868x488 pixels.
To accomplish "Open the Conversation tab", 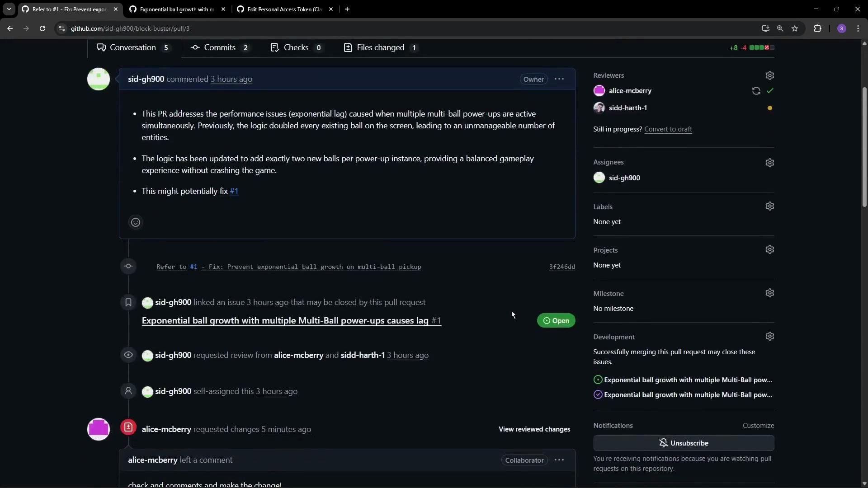I will (134, 47).
